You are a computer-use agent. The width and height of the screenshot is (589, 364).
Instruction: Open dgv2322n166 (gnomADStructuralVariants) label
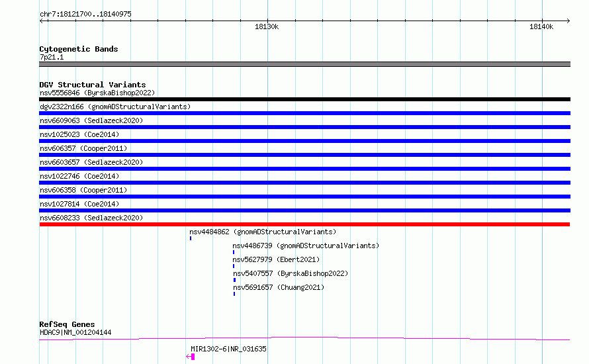click(115, 107)
